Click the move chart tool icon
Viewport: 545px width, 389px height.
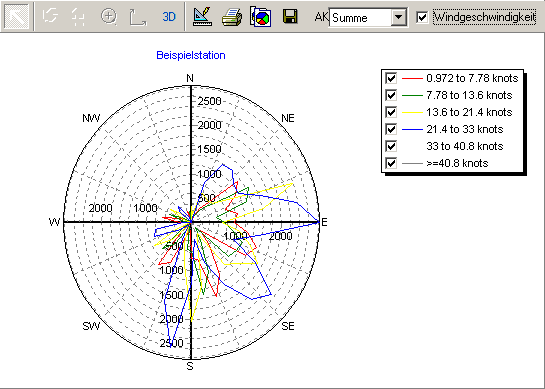click(79, 16)
